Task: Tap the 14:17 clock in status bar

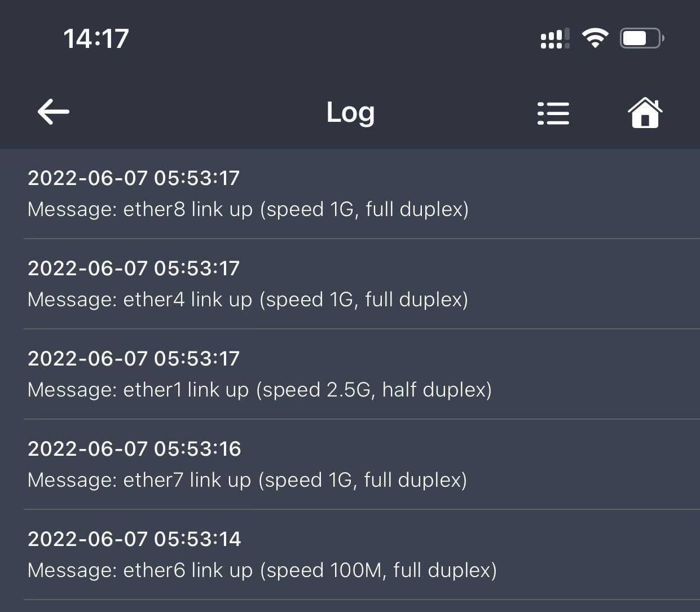Action: [96, 38]
